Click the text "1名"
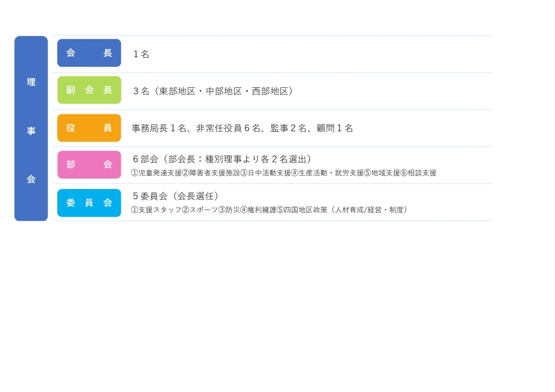This screenshot has width=555, height=392. tap(141, 54)
